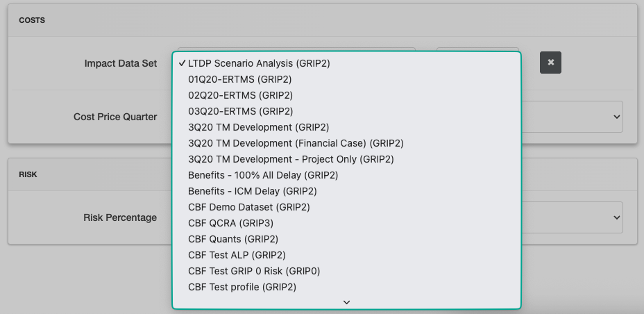
Task: Choose CBF Test GRIP 0 Risk (GRIP0)
Action: click(254, 271)
